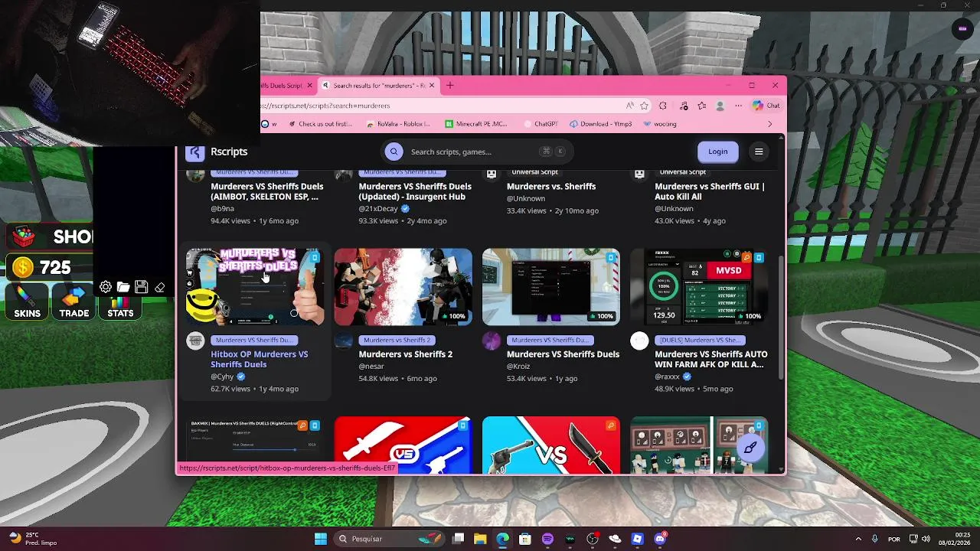This screenshot has width=980, height=551.
Task: Click the magnifier search icon on Rscripts
Action: [x=394, y=152]
